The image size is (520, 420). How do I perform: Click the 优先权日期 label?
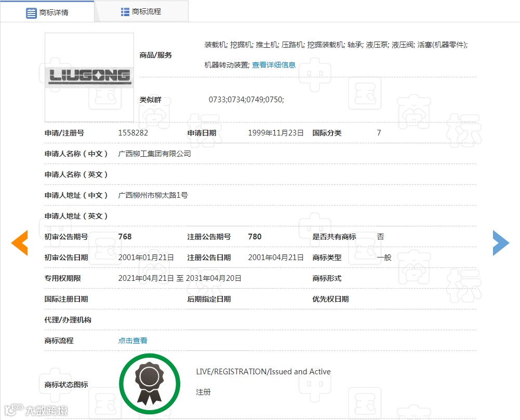point(330,299)
